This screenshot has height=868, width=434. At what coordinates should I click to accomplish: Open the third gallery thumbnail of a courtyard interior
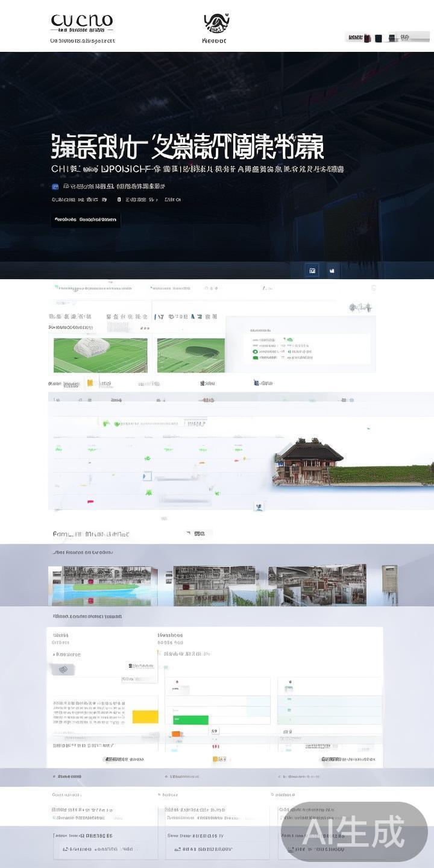[317, 584]
